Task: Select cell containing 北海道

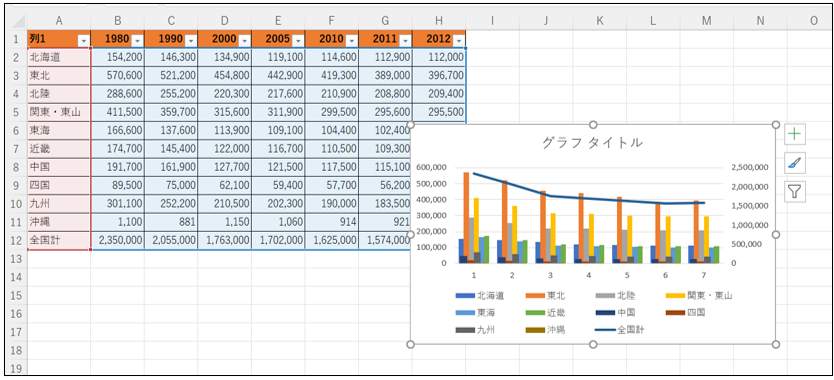Action: (59, 57)
